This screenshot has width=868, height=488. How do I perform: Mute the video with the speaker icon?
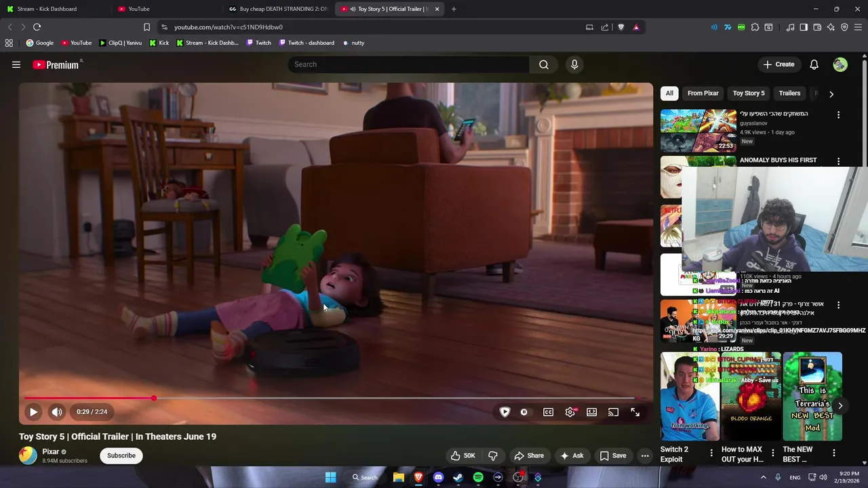[x=57, y=411]
